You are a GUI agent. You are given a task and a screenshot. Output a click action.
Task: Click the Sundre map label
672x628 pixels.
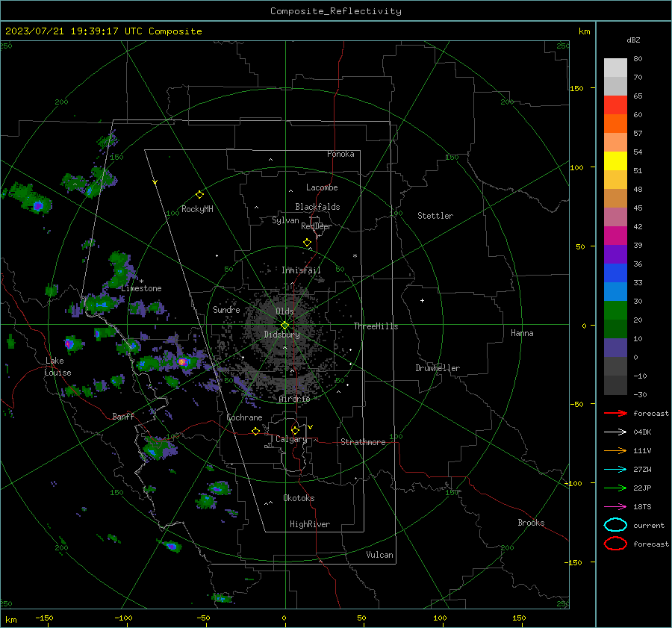(x=226, y=309)
